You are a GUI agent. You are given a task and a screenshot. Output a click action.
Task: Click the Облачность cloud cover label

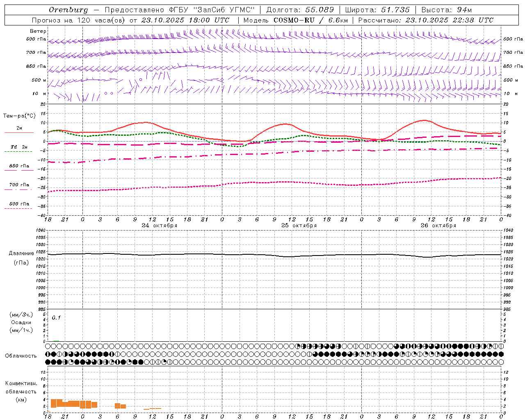pos(21,356)
